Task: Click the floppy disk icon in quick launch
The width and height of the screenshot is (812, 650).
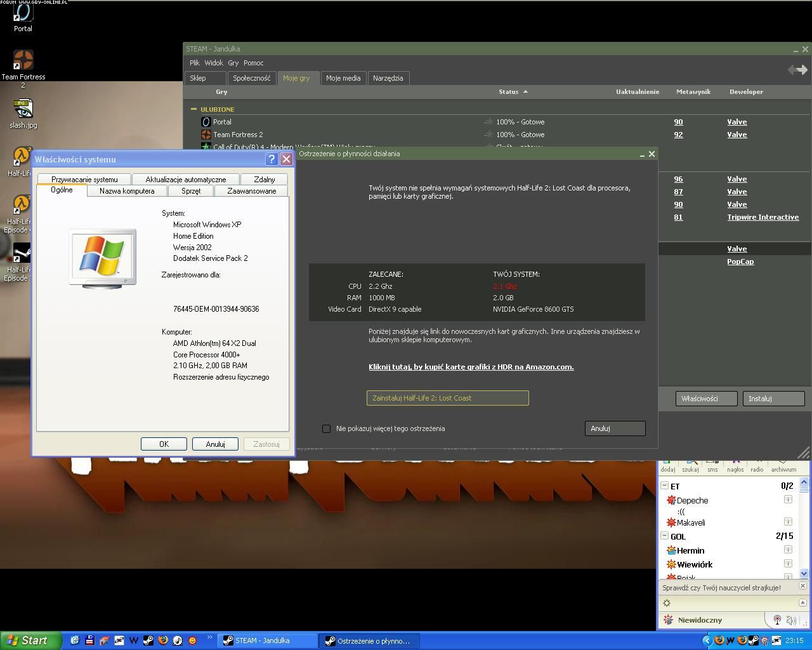Action: (89, 640)
